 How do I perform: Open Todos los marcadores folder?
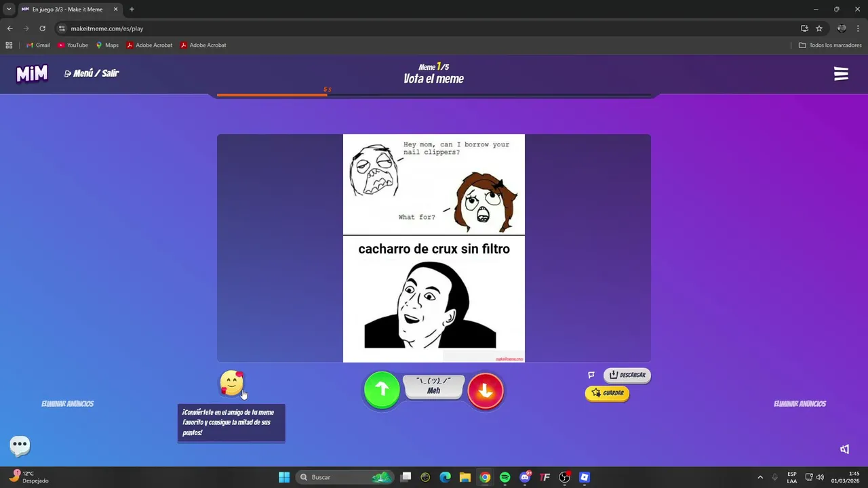(830, 45)
